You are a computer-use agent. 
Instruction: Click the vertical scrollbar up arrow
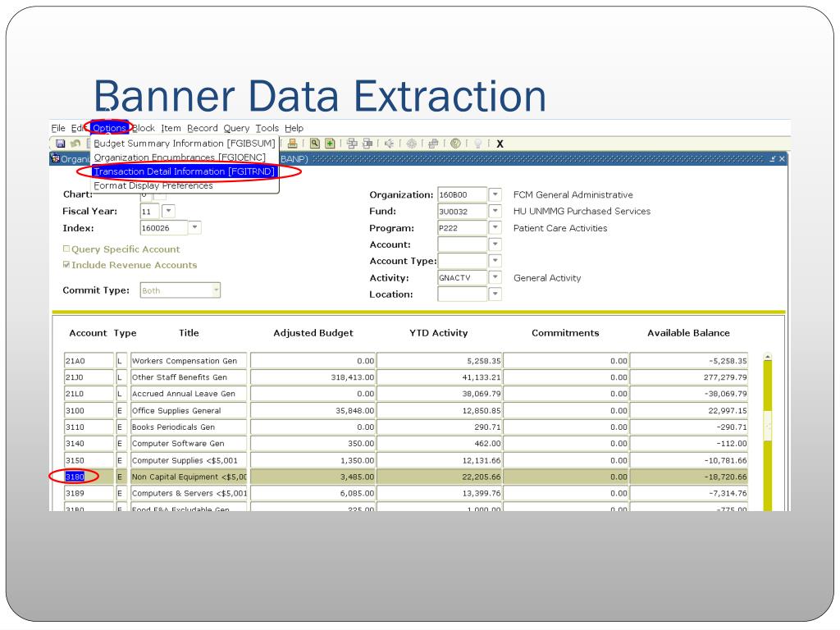[x=768, y=357]
